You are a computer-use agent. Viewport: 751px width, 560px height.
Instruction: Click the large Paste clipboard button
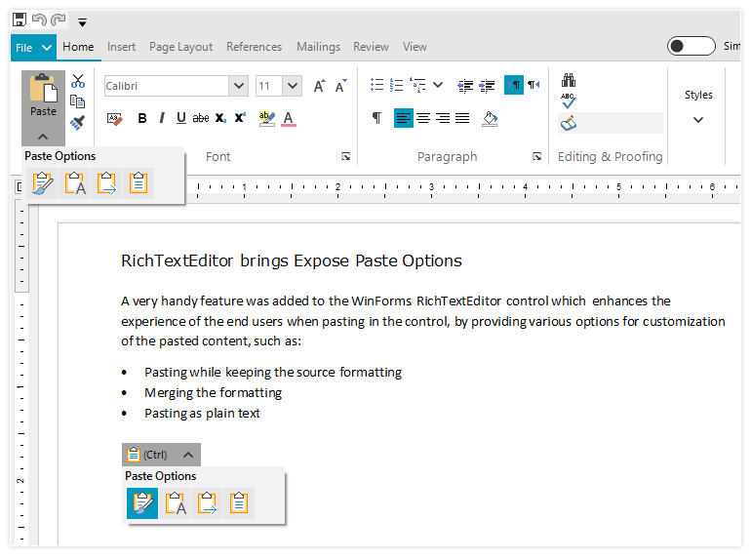pyautogui.click(x=43, y=96)
